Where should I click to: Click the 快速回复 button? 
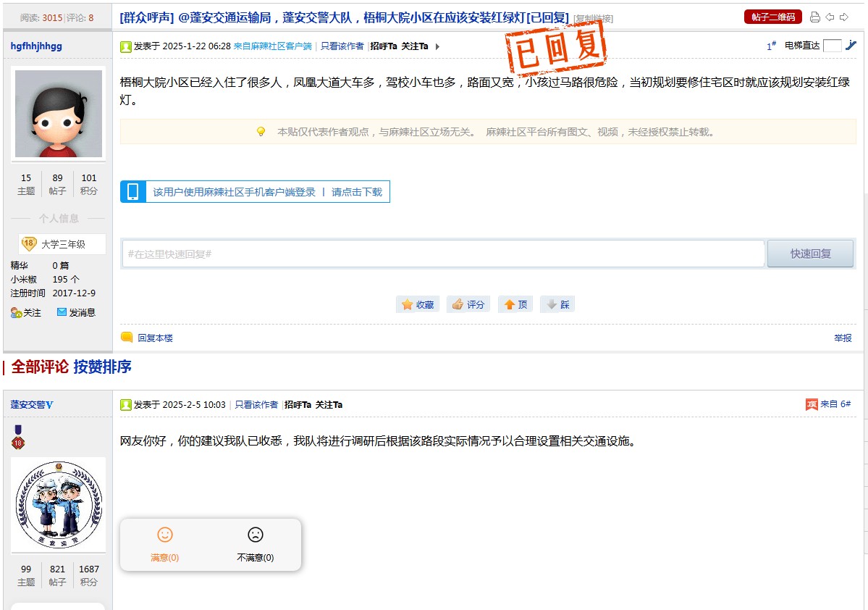pyautogui.click(x=810, y=254)
